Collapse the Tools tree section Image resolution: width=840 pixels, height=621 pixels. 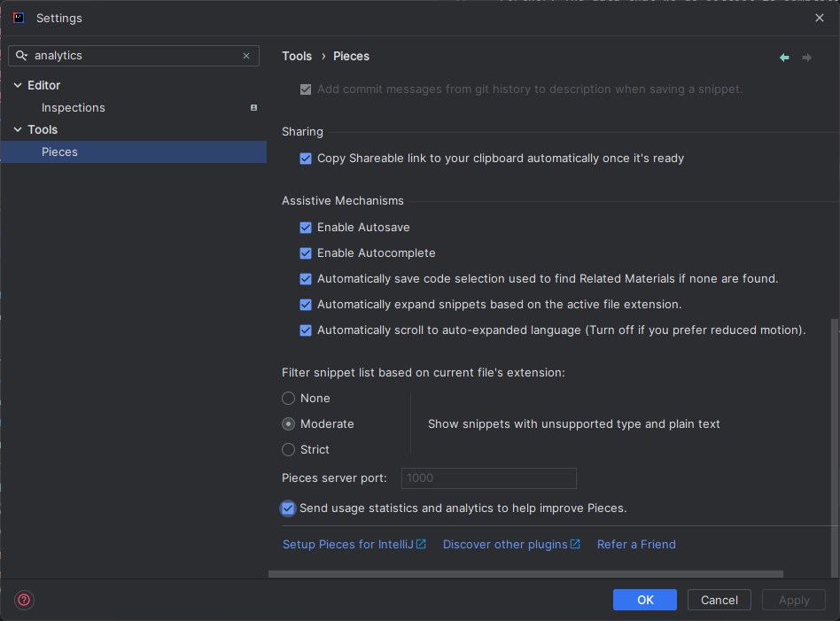click(x=18, y=130)
